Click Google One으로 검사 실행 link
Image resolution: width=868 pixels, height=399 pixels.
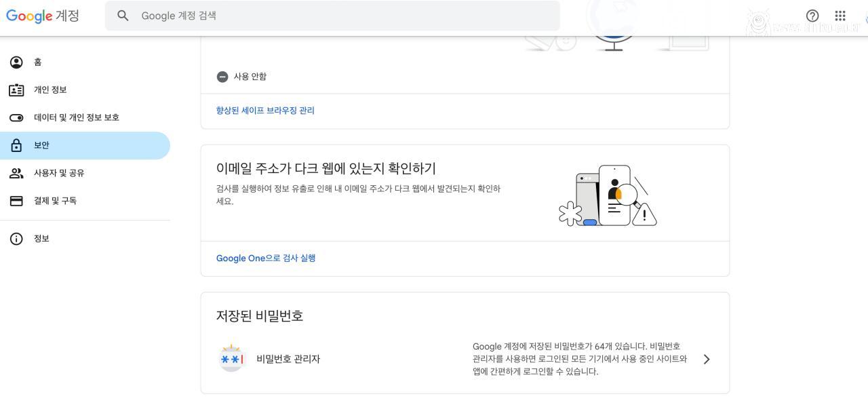[x=266, y=259]
